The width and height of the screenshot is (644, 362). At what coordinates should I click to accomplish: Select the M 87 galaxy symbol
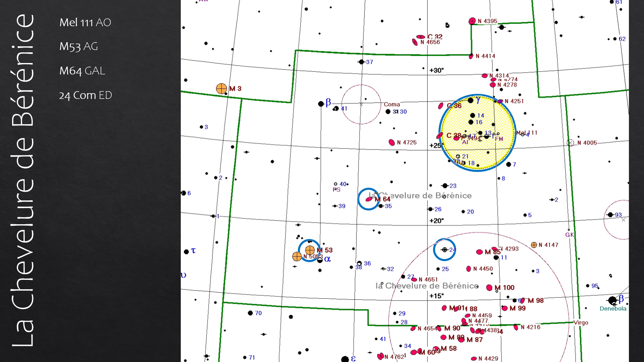pyautogui.click(x=462, y=340)
